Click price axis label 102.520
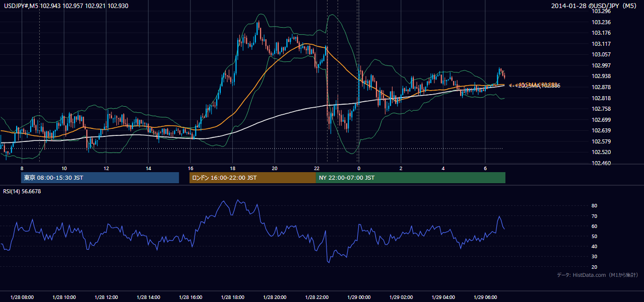 601,152
